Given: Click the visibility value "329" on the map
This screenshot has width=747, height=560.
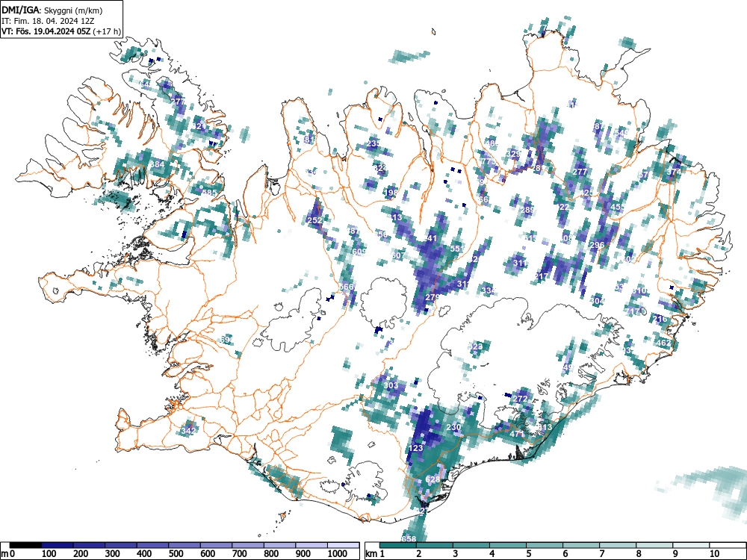Looking at the screenshot, I should (x=513, y=154).
